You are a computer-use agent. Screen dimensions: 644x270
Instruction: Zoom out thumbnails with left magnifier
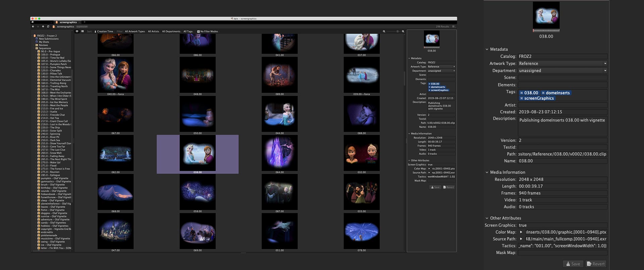coord(384,31)
